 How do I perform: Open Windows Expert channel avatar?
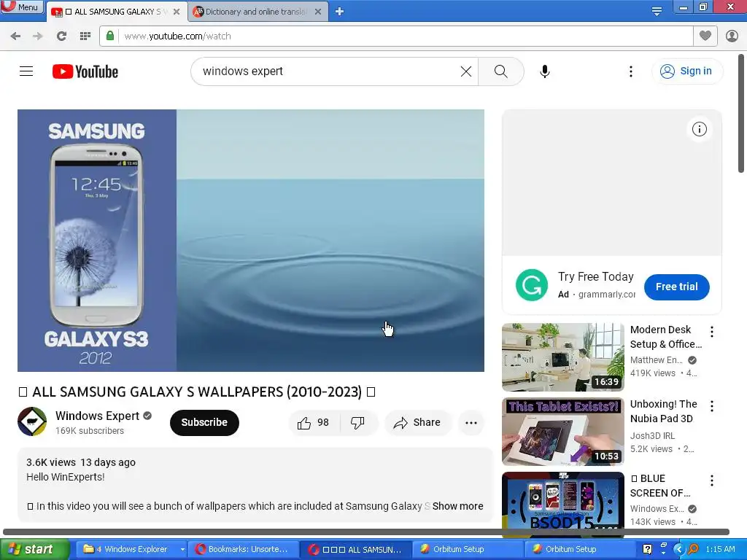click(32, 421)
